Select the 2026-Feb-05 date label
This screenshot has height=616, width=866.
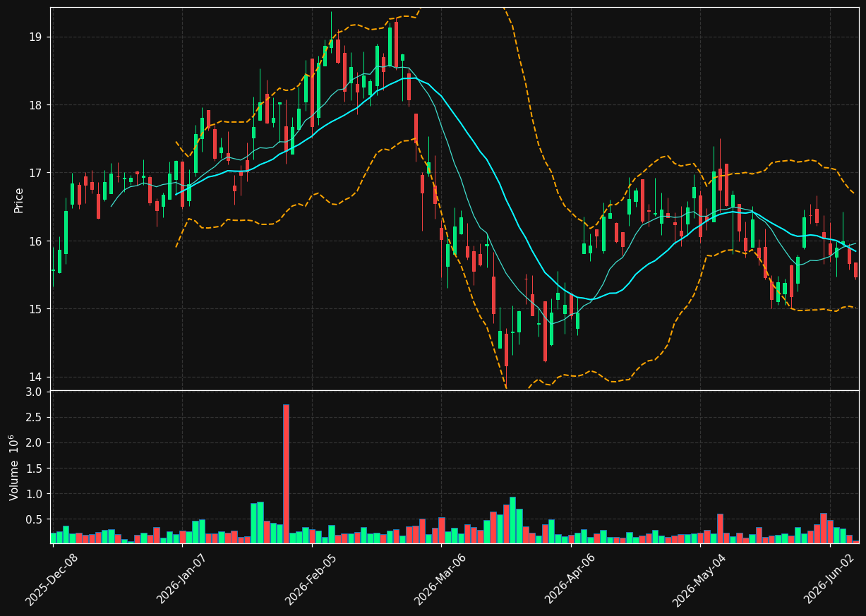pos(311,579)
